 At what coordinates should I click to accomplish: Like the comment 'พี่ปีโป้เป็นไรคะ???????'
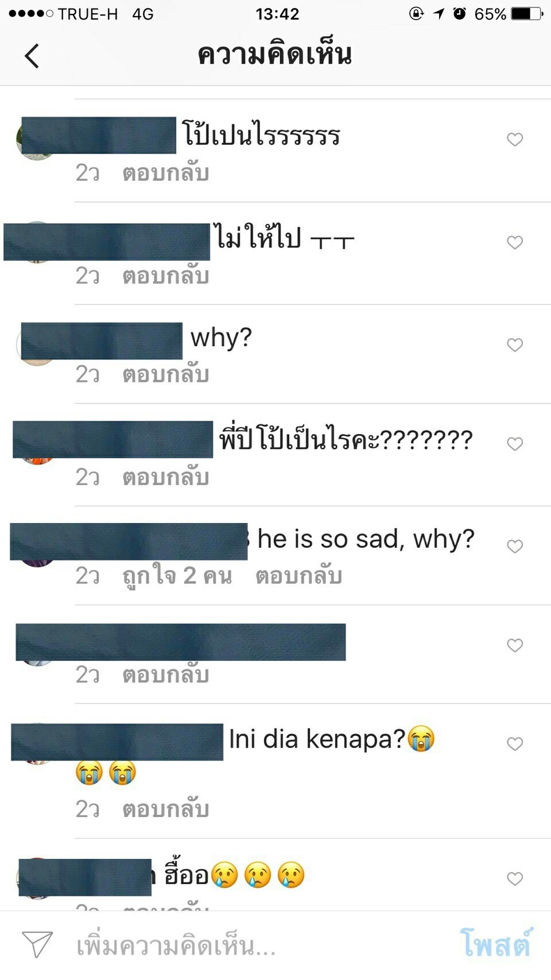(x=515, y=444)
